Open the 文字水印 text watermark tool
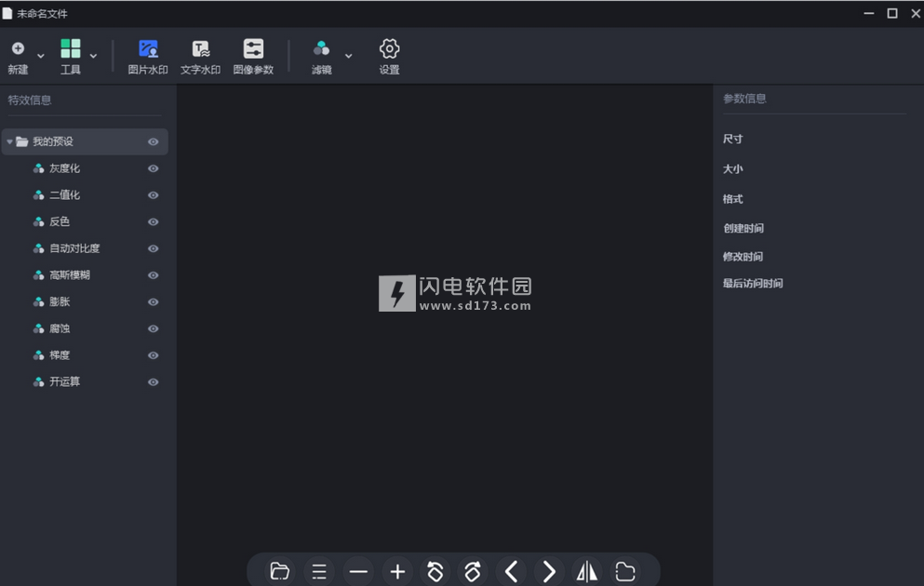924x586 pixels. (200, 57)
